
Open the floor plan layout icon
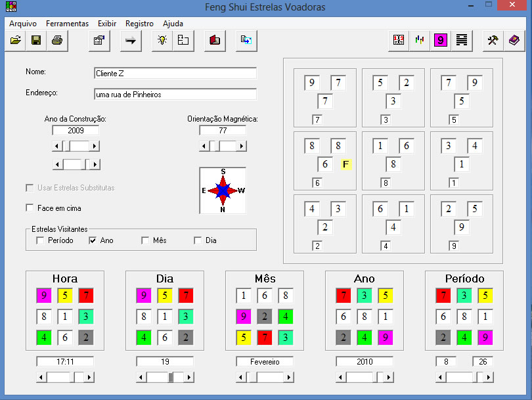(183, 40)
